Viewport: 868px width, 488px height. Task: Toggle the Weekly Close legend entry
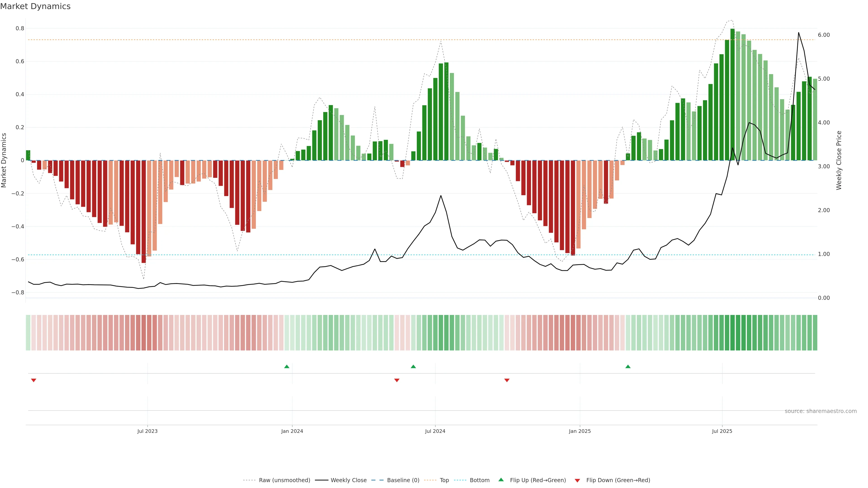pyautogui.click(x=348, y=480)
